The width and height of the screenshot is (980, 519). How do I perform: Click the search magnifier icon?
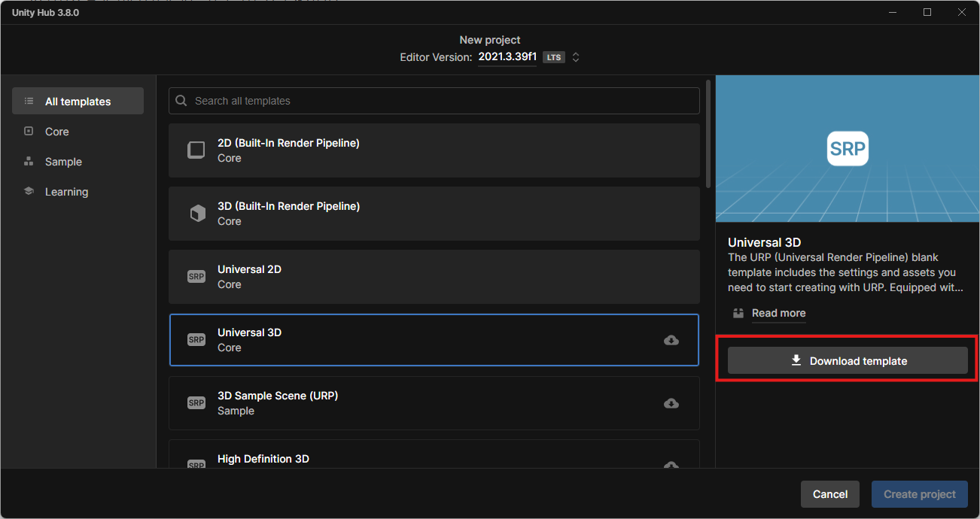(181, 101)
